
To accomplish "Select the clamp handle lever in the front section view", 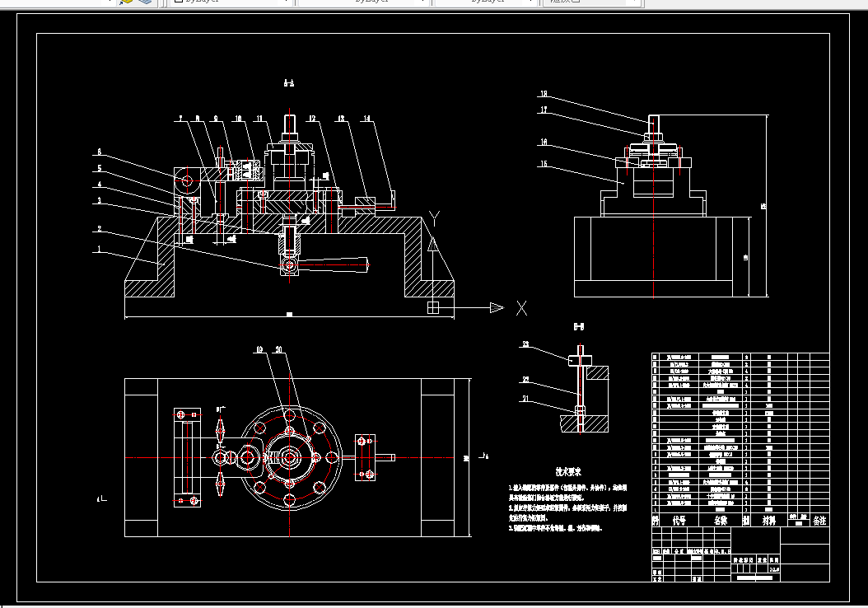I will (x=332, y=264).
